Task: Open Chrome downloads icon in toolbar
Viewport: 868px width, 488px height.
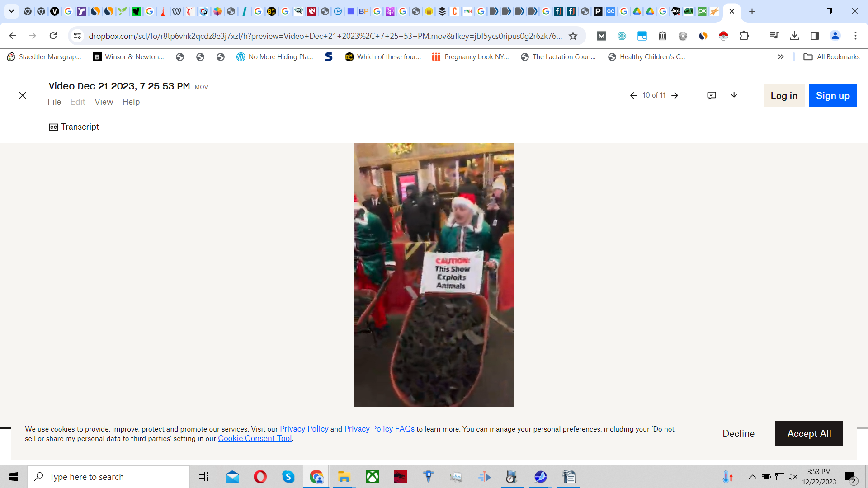Action: point(794,36)
